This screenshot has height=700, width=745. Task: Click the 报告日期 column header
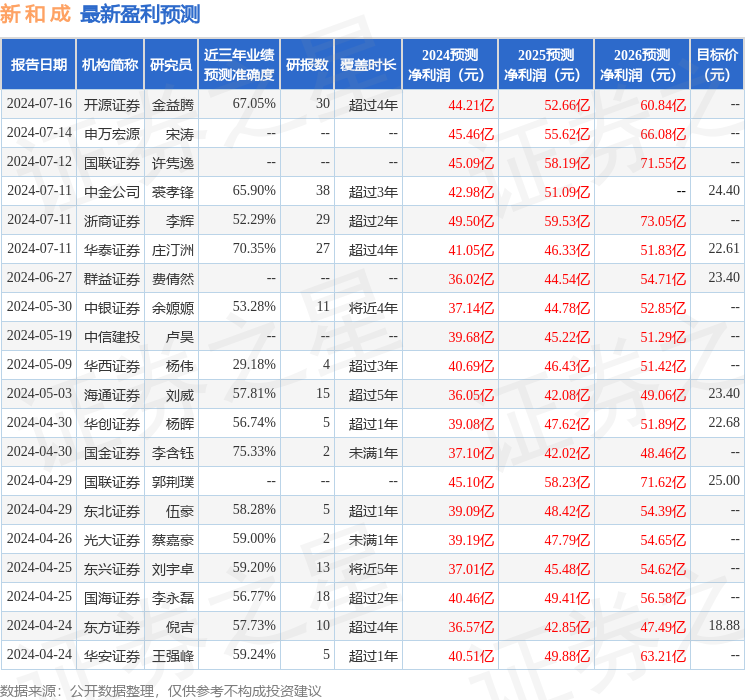38,65
